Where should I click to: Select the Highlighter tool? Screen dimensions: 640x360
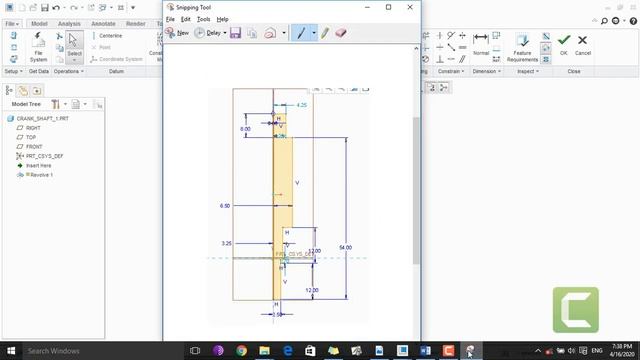(325, 33)
